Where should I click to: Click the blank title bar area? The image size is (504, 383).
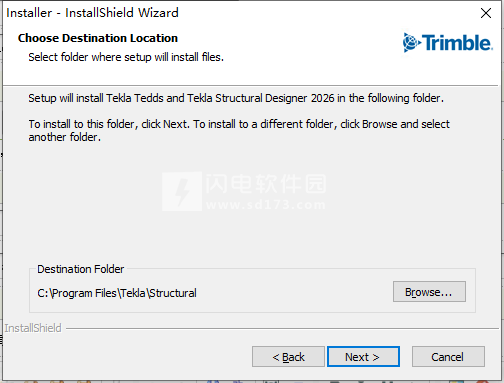tap(327, 13)
